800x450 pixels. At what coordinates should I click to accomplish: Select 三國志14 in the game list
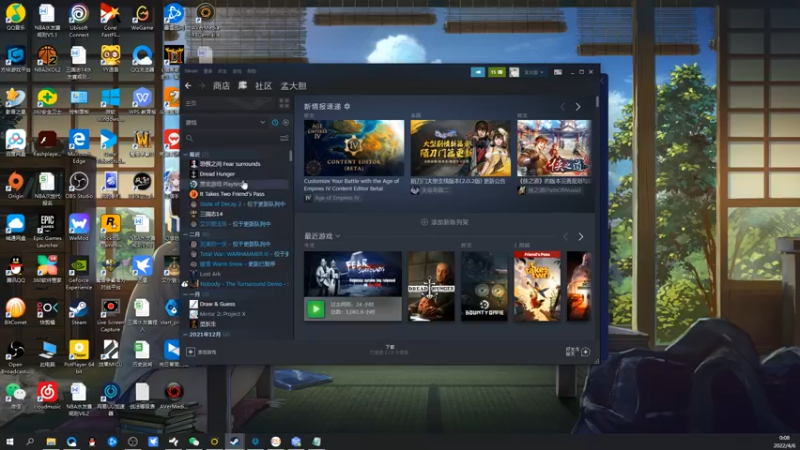[x=211, y=214]
